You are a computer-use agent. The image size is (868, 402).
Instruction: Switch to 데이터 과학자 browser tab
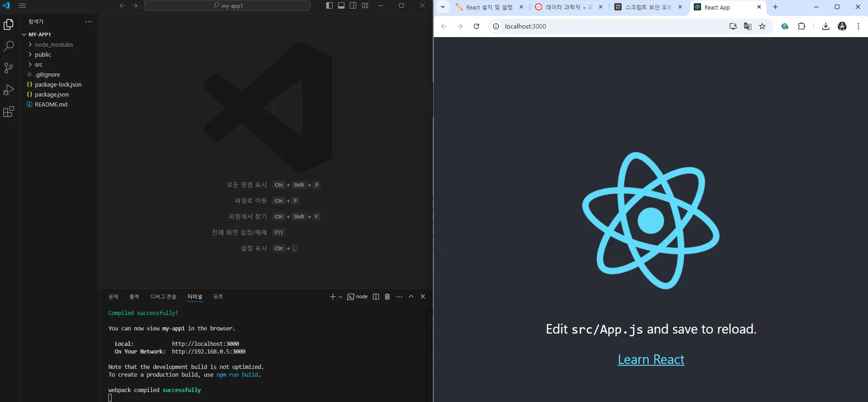click(569, 7)
